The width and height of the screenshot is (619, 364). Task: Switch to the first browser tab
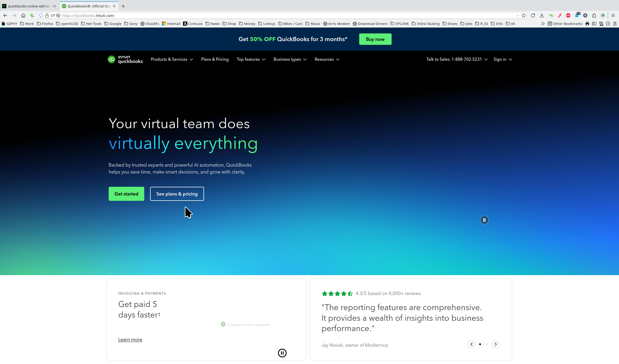[28, 6]
